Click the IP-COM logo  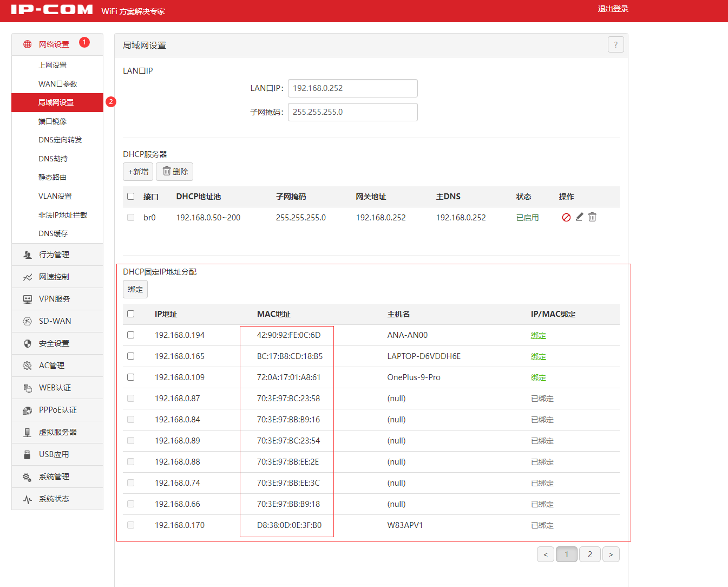click(52, 9)
